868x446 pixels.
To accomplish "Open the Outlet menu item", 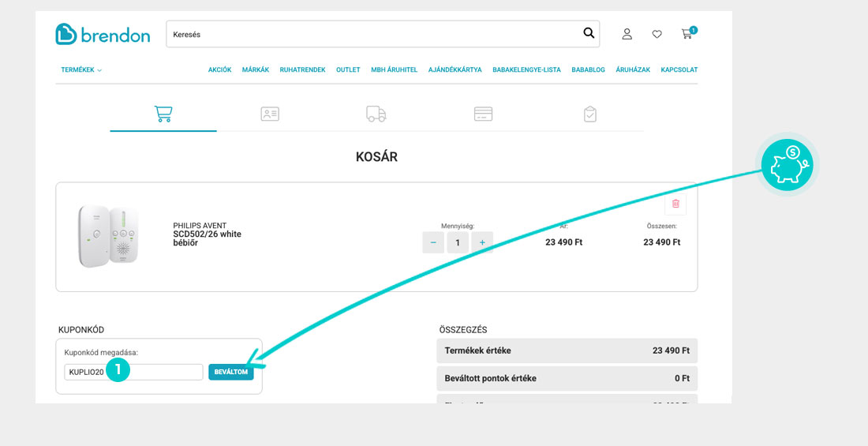I will point(348,70).
